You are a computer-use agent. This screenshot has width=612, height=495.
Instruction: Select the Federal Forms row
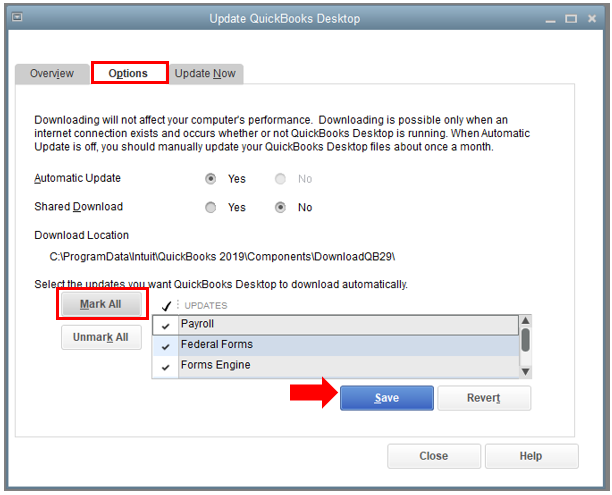coord(335,346)
